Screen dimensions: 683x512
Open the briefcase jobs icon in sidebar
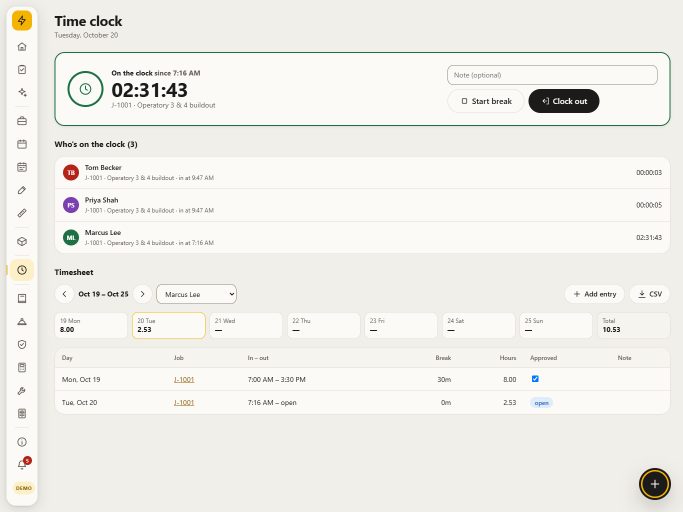22,121
